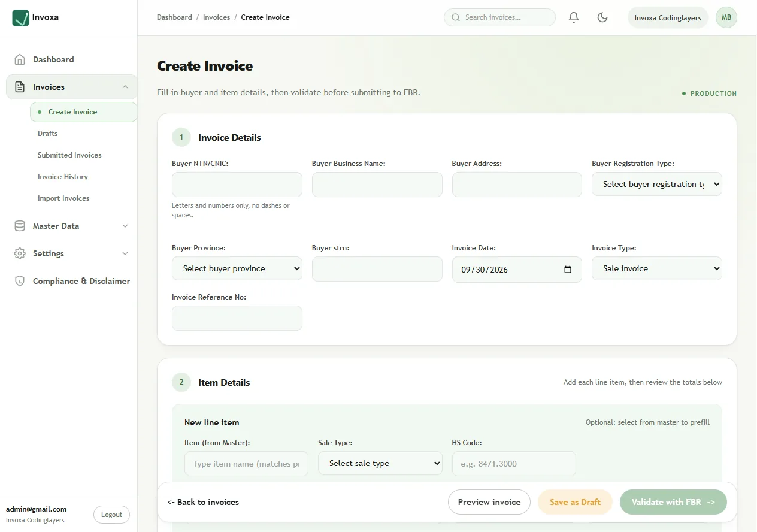Focus Buyer strn input field
Image resolution: width=757 pixels, height=532 pixels.
pos(377,269)
